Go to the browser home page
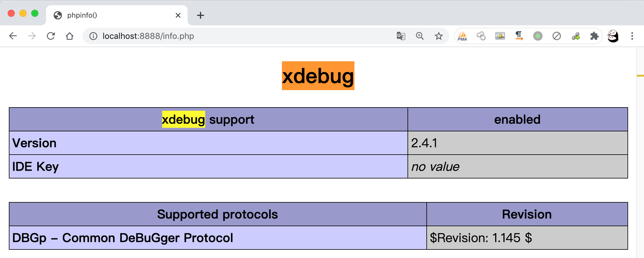 [70, 36]
